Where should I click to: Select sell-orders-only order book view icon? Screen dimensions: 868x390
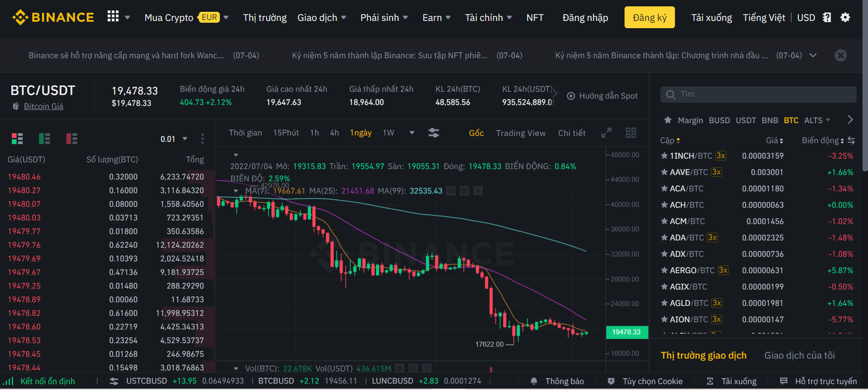[x=72, y=139]
